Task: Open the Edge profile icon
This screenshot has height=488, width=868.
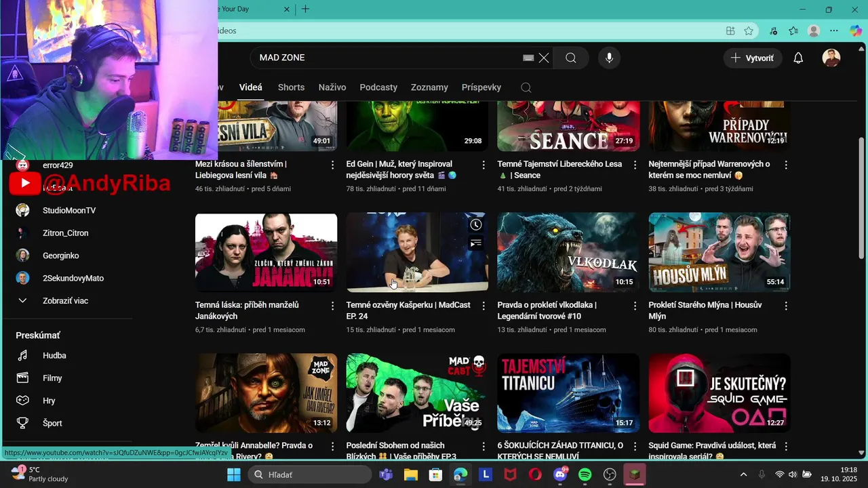Action: 814,30
